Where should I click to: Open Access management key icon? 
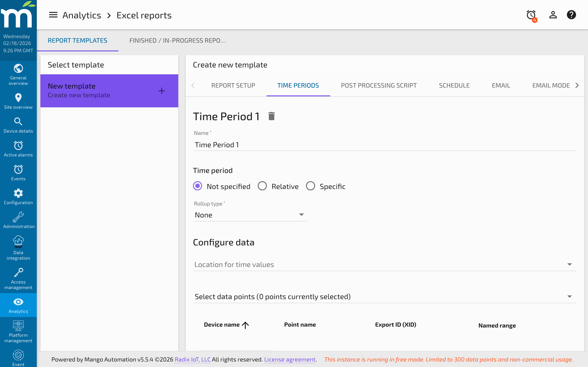pos(18,279)
